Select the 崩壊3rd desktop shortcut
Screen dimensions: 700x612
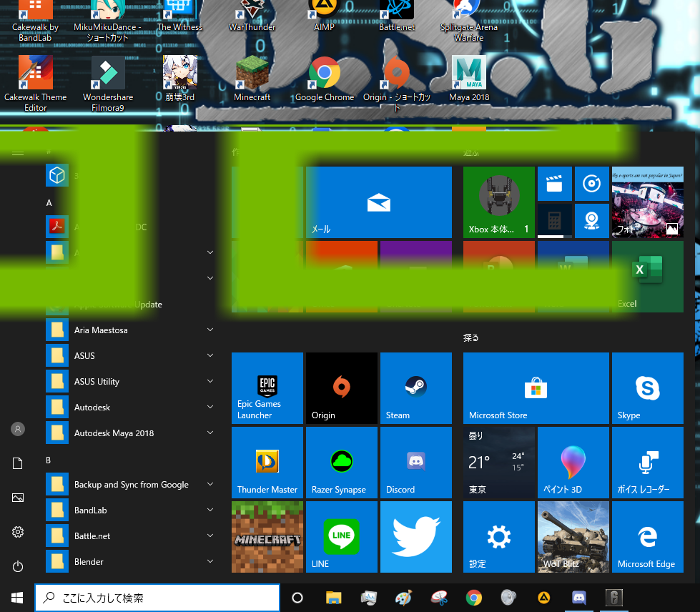click(180, 79)
